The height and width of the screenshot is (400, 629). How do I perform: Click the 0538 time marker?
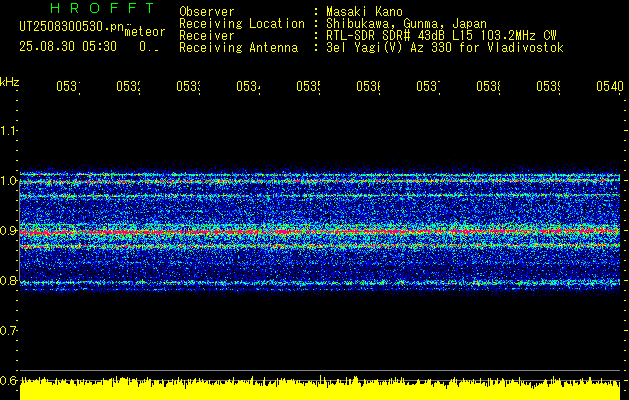coord(488,86)
